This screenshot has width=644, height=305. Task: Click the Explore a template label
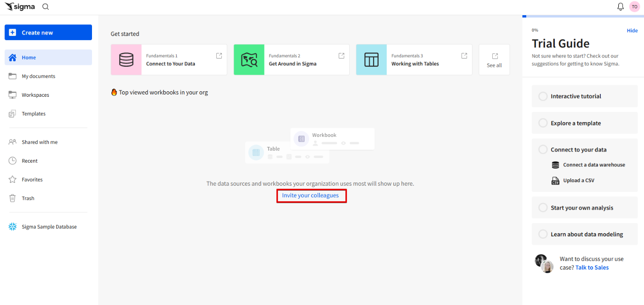[576, 123]
